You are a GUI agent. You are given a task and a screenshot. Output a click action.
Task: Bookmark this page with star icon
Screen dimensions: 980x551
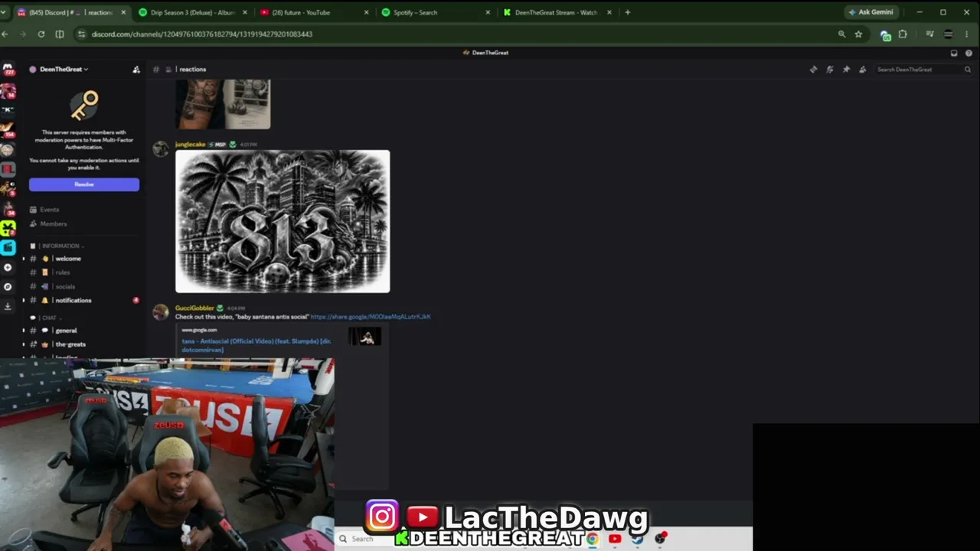pos(858,34)
